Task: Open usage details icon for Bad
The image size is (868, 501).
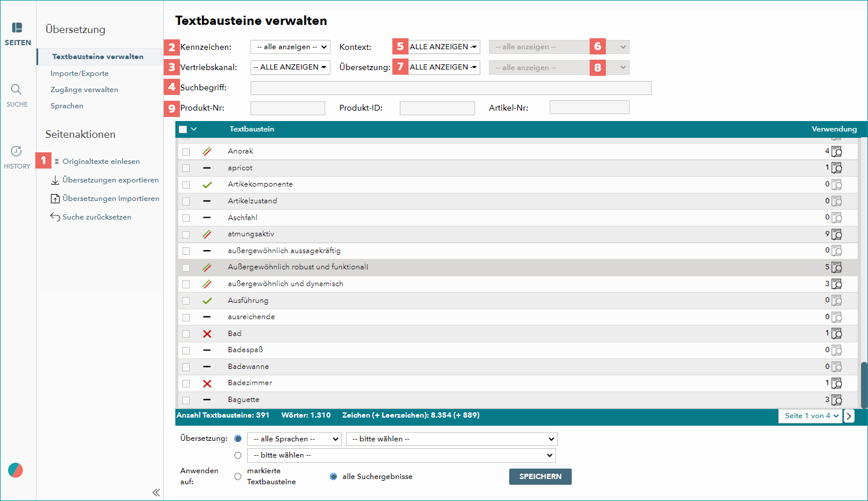Action: click(x=837, y=334)
